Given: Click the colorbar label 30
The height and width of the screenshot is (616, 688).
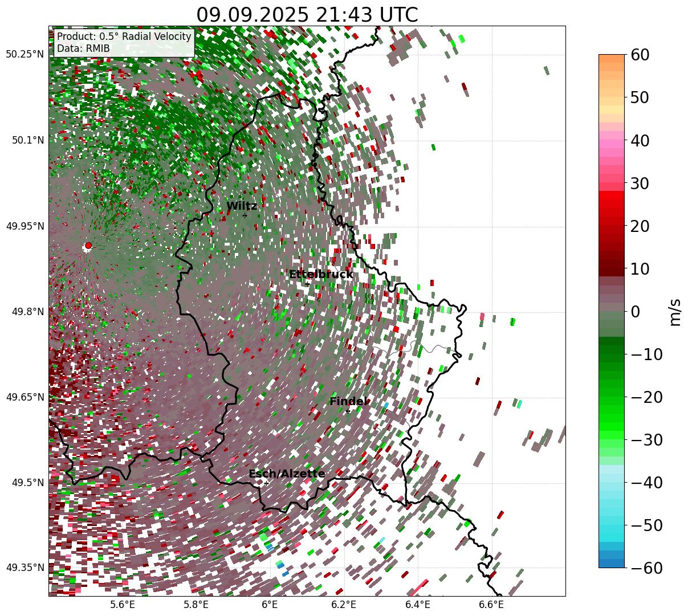Looking at the screenshot, I should click(x=639, y=183).
